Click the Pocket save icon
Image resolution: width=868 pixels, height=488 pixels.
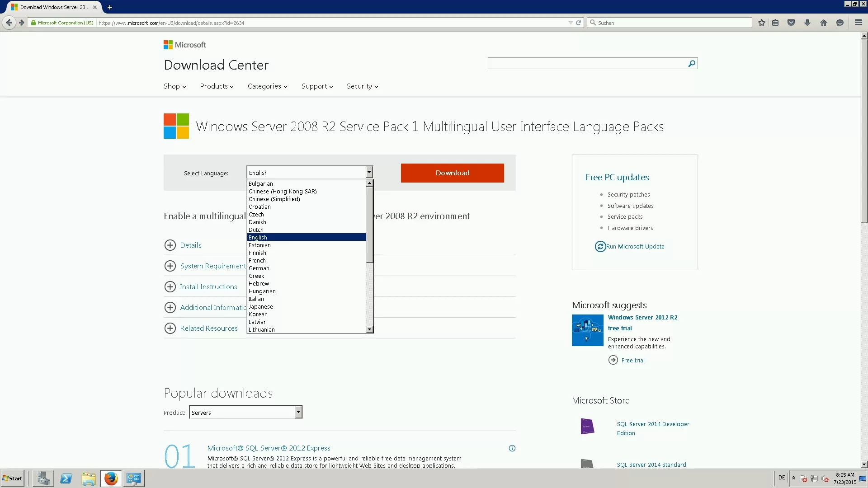point(791,23)
